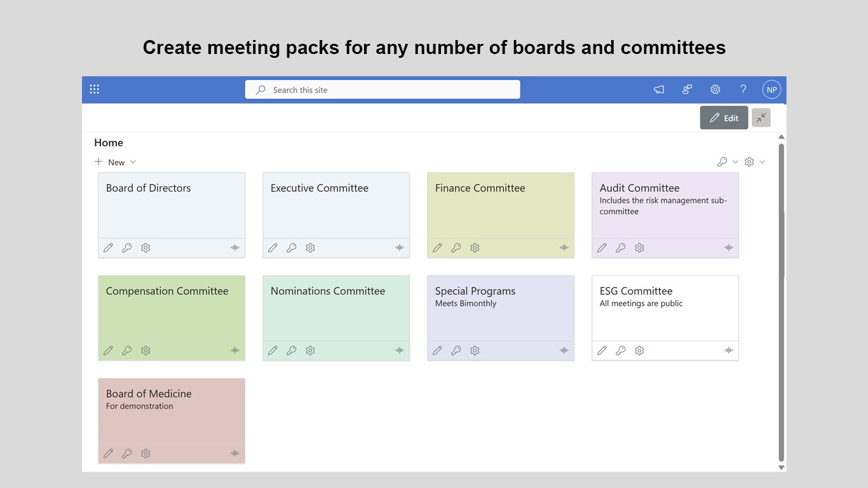Click the vertical scrollbar down arrow
The height and width of the screenshot is (488, 868).
point(782,468)
